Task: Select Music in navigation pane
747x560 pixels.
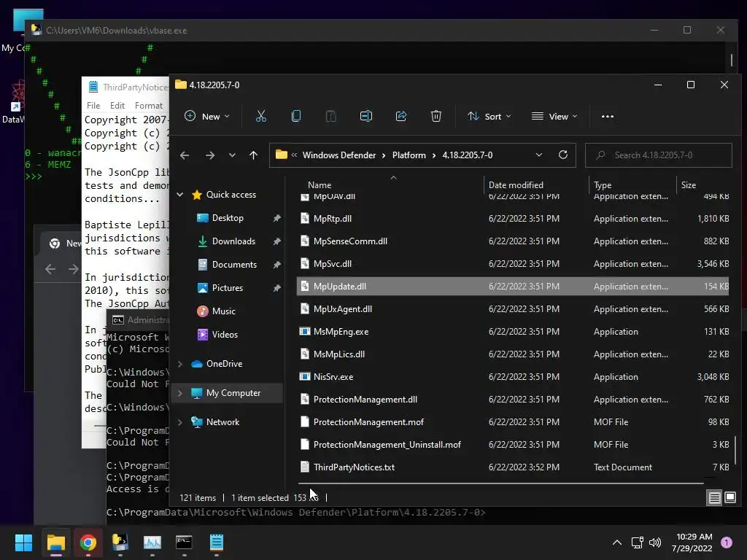Action: [223, 311]
